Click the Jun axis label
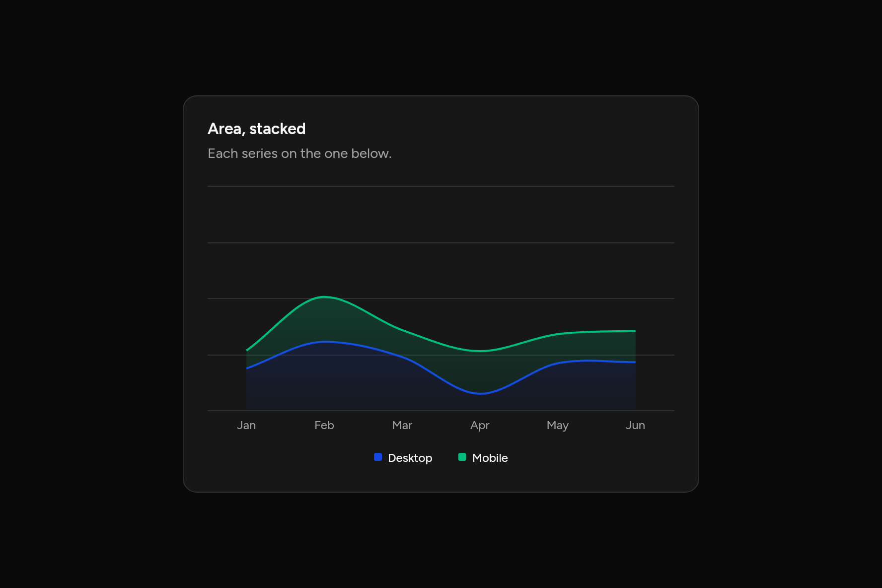 point(635,425)
